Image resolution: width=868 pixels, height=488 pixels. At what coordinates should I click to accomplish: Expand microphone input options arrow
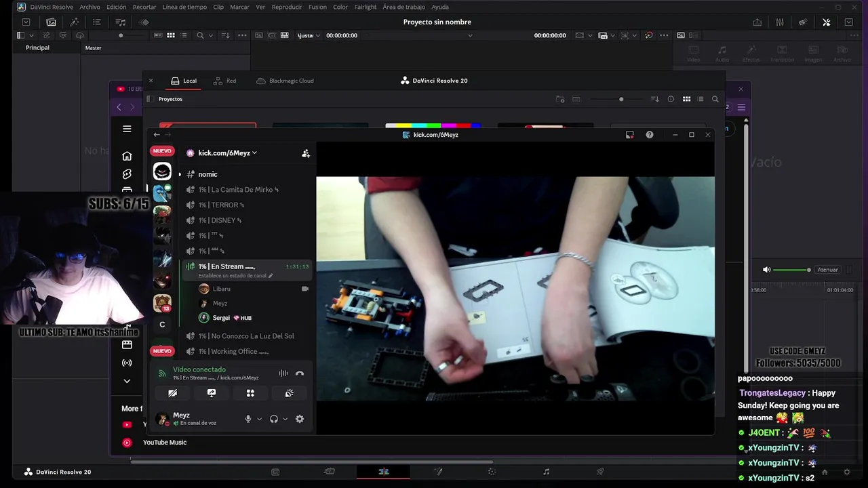click(x=259, y=419)
